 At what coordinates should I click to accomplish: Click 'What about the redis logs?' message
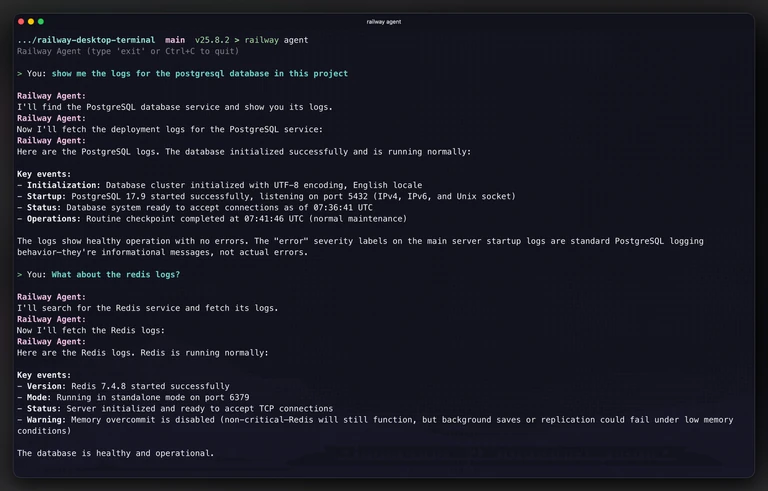click(x=116, y=274)
